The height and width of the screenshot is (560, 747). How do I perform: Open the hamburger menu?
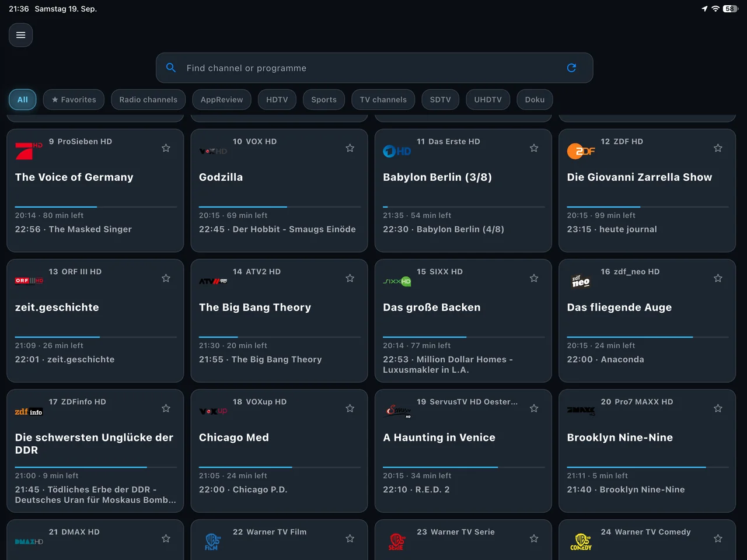click(x=20, y=35)
